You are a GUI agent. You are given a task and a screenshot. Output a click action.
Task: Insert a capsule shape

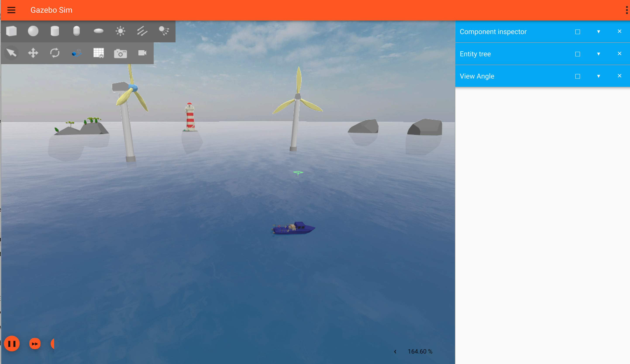click(x=76, y=31)
